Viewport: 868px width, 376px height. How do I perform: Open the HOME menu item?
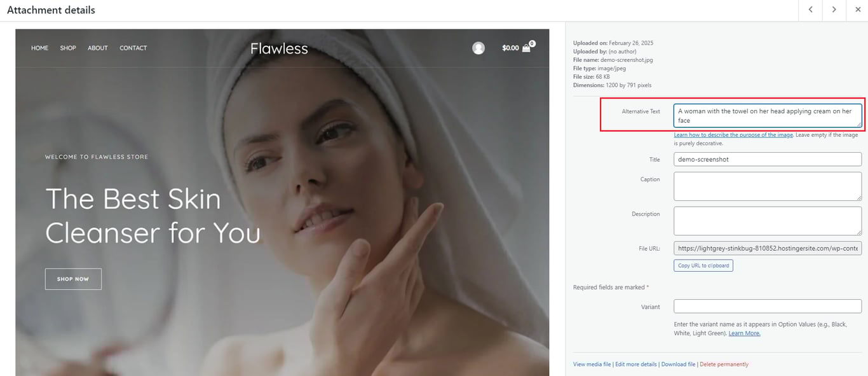(39, 48)
